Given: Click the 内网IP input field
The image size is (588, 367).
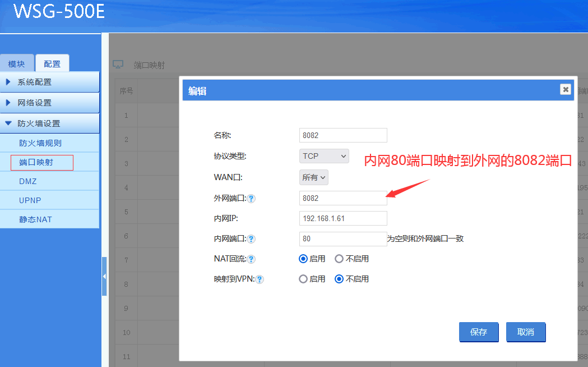Looking at the screenshot, I should (343, 218).
